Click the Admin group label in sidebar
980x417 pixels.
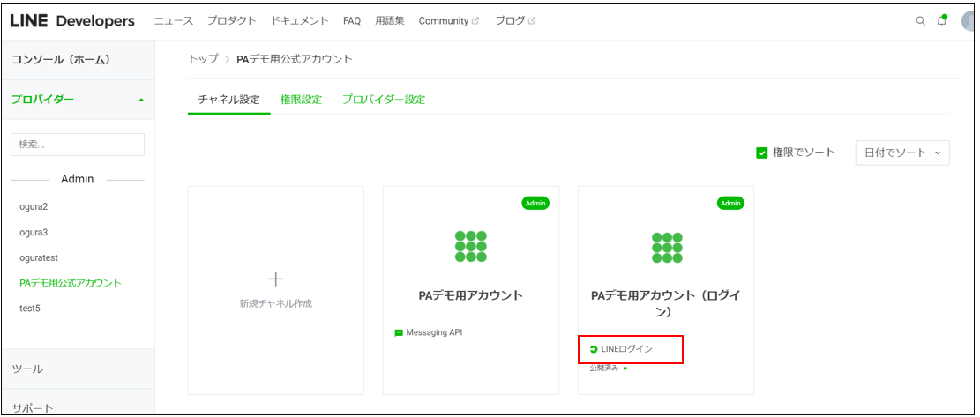(x=78, y=179)
